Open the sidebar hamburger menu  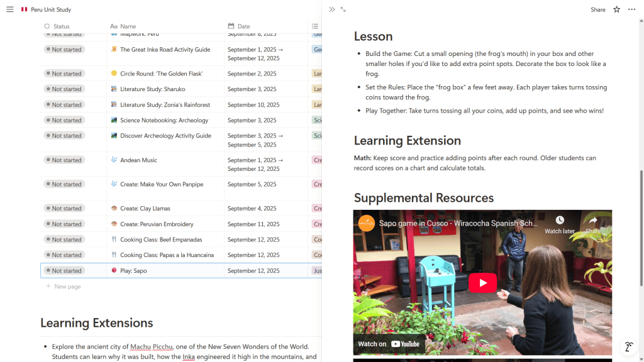(x=9, y=9)
